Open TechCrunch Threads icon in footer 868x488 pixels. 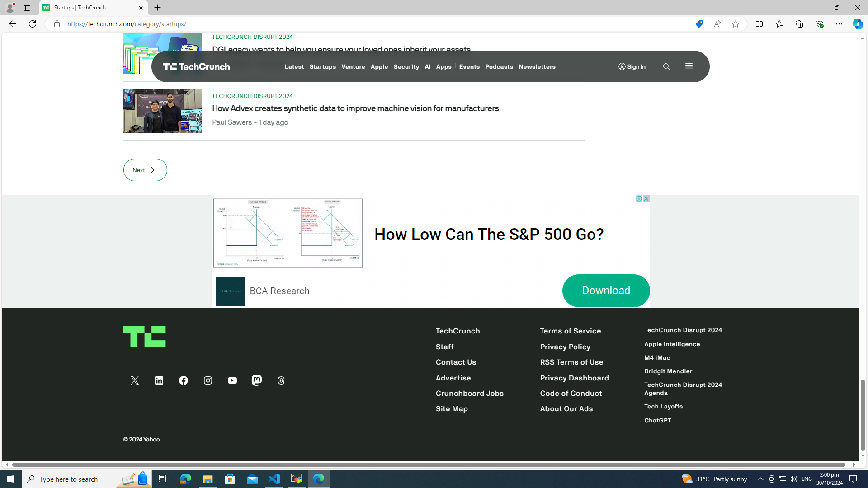[x=281, y=380]
